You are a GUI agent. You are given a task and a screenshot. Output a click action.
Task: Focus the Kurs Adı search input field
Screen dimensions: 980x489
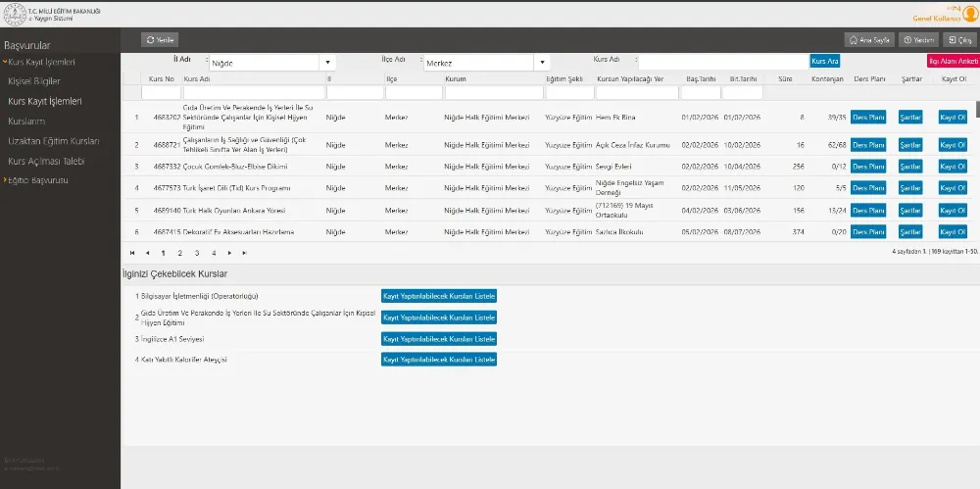(723, 61)
